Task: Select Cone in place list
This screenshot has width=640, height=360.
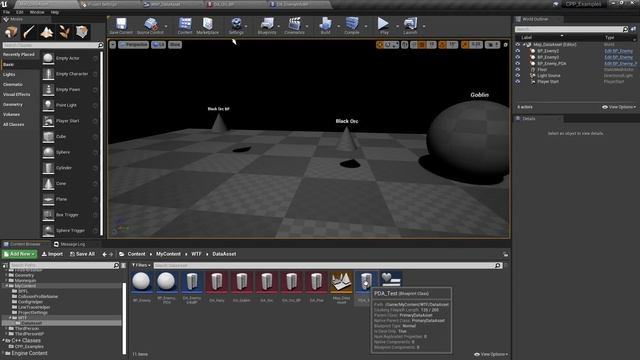Action: point(70,183)
